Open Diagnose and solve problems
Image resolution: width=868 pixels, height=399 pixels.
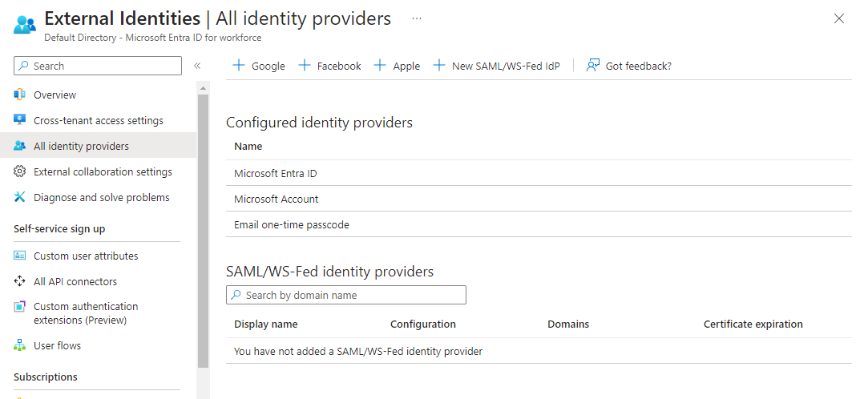[x=102, y=197]
